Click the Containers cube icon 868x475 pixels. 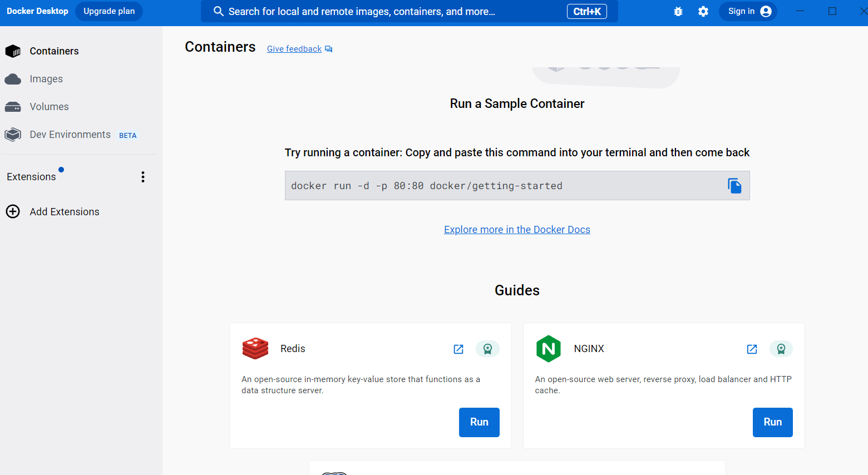pos(13,51)
